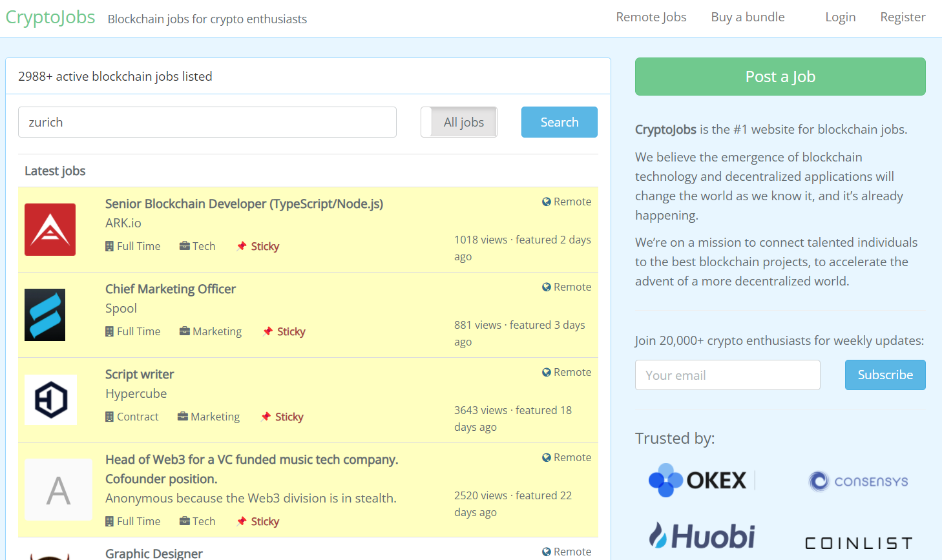This screenshot has width=942, height=560.
Task: Open the Graphic Designer job listing
Action: (154, 554)
